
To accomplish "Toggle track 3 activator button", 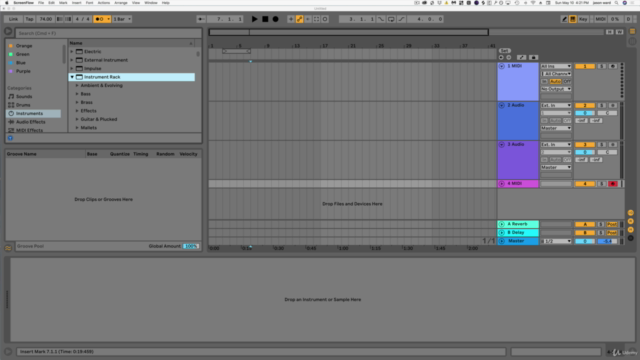I will coord(584,144).
